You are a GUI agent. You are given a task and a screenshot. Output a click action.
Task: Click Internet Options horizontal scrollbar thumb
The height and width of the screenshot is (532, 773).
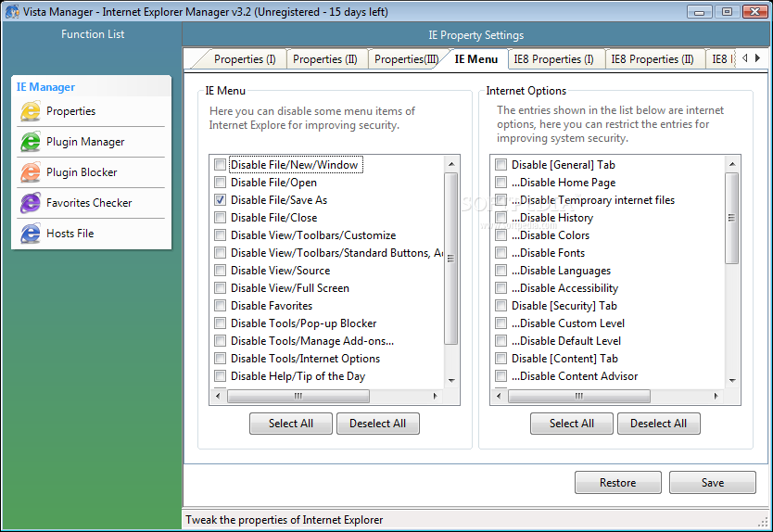click(x=579, y=396)
